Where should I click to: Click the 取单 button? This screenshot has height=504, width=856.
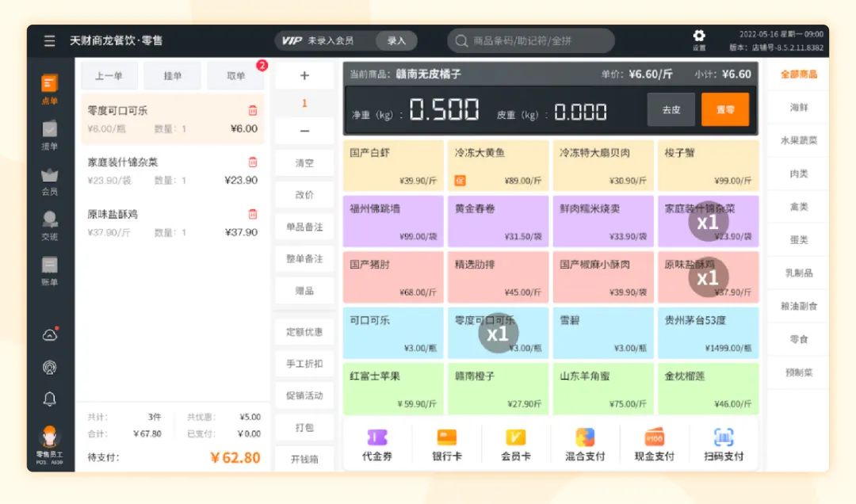(x=235, y=76)
